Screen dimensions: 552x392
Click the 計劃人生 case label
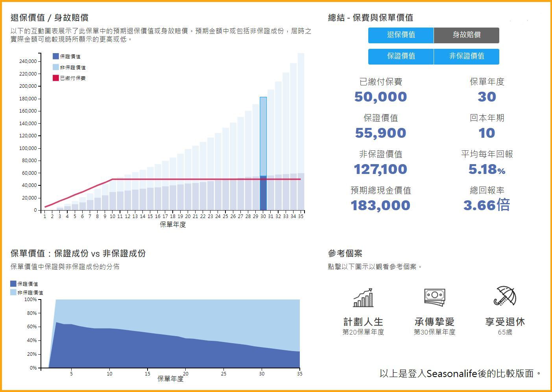click(363, 322)
